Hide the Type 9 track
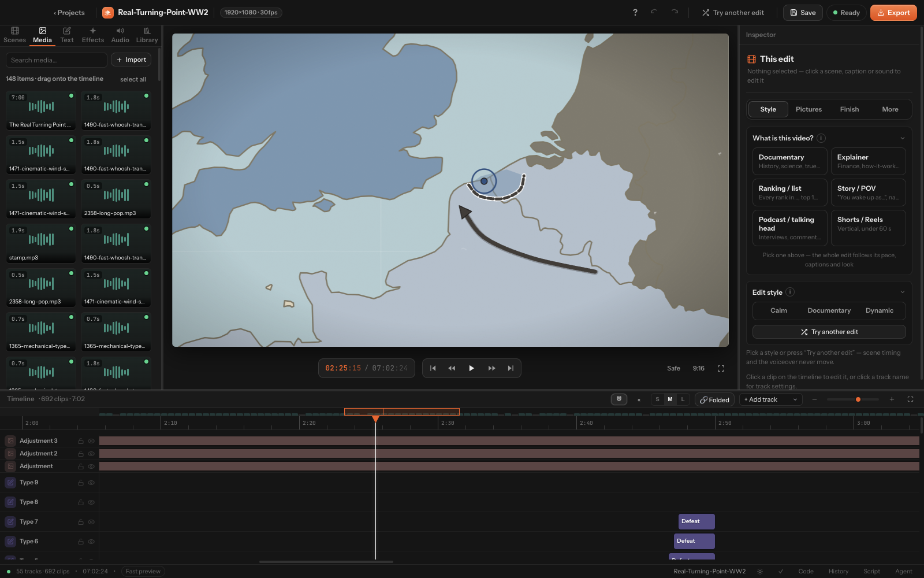The height and width of the screenshot is (578, 924). [91, 483]
